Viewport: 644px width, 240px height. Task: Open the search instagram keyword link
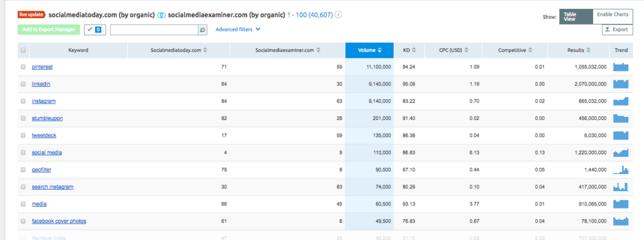click(x=53, y=187)
